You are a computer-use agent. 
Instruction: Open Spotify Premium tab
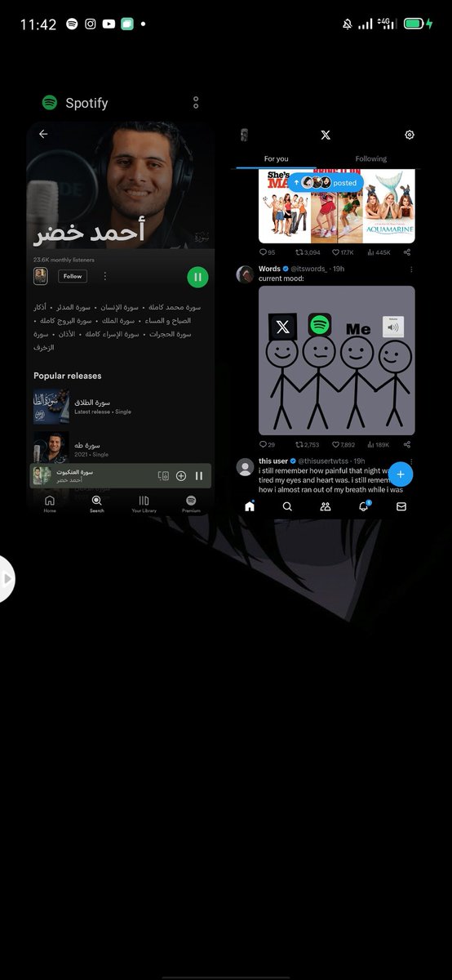191,503
